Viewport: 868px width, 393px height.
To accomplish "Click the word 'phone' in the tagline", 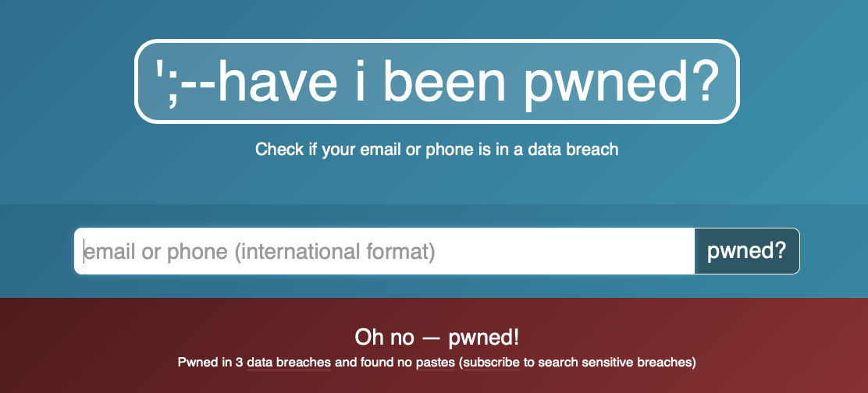I will (449, 149).
